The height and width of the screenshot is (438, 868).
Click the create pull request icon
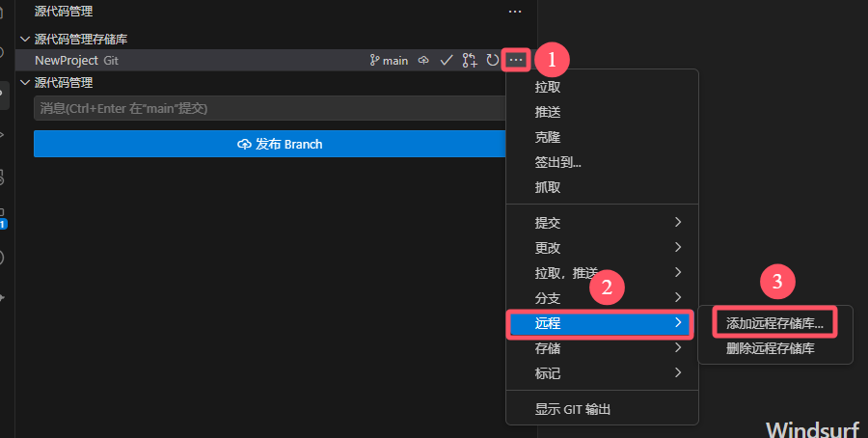470,61
